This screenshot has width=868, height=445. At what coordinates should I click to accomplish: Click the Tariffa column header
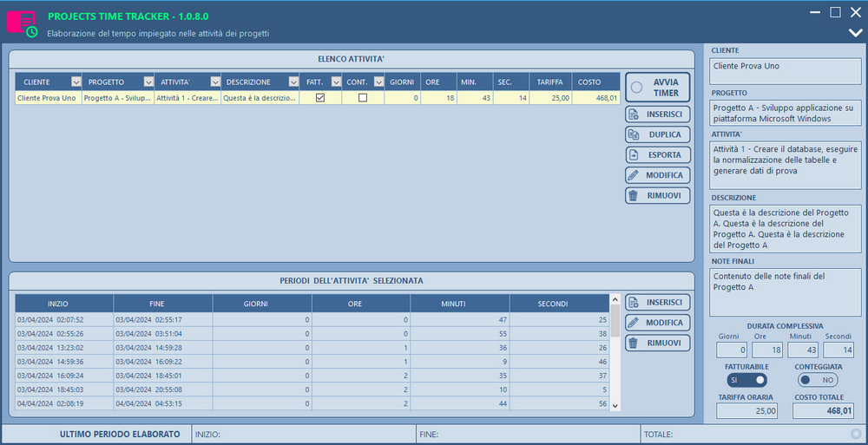550,82
